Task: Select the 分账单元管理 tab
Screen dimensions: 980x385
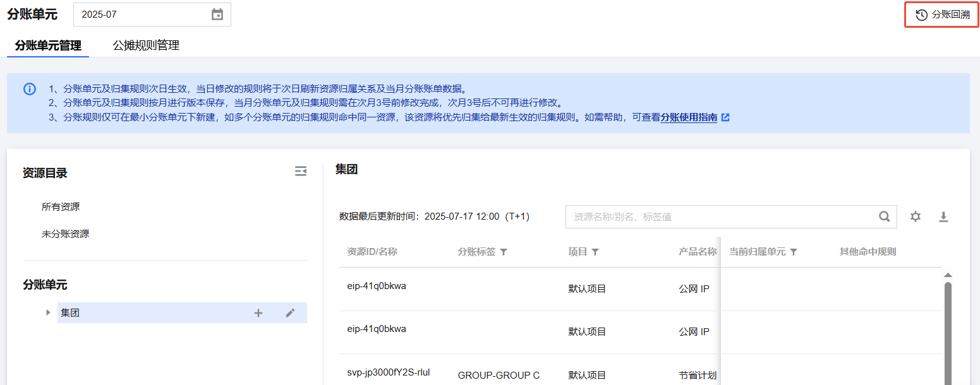Action: 48,45
